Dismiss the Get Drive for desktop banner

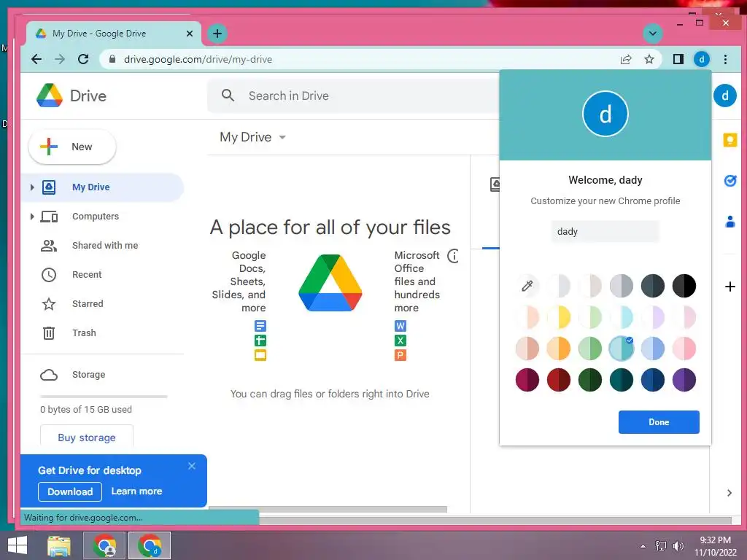coord(192,466)
